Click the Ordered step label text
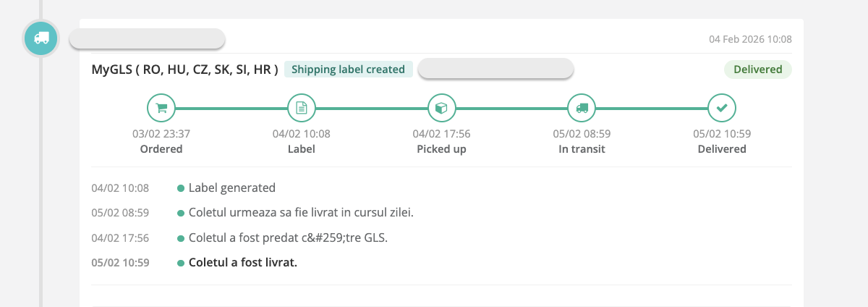The height and width of the screenshot is (307, 868). 161,149
